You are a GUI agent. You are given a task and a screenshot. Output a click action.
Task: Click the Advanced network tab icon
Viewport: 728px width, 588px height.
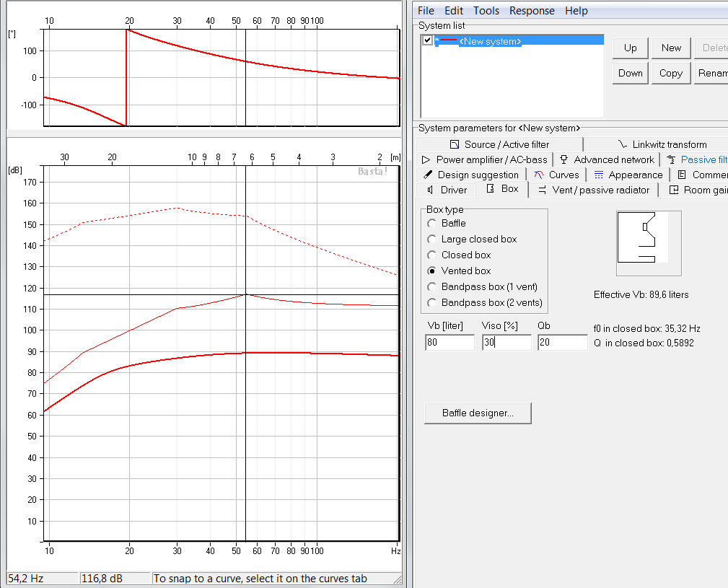click(x=564, y=159)
